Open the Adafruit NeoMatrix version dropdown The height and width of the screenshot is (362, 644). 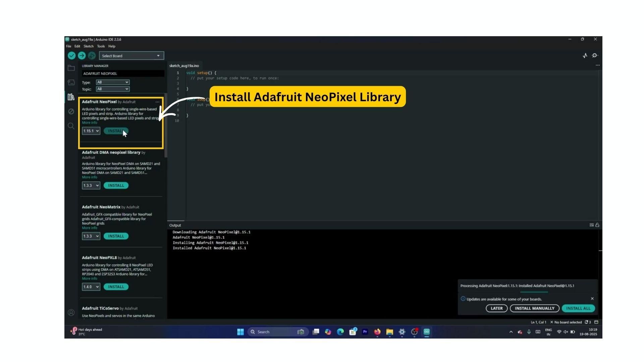(x=91, y=236)
